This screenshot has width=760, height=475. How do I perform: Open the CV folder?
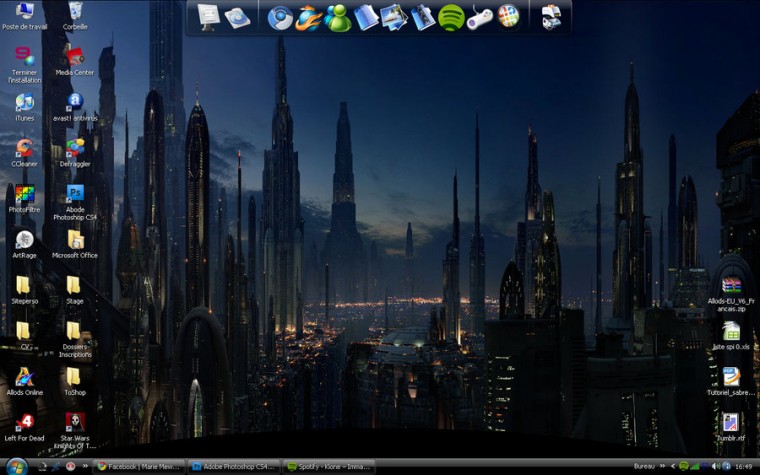click(24, 335)
